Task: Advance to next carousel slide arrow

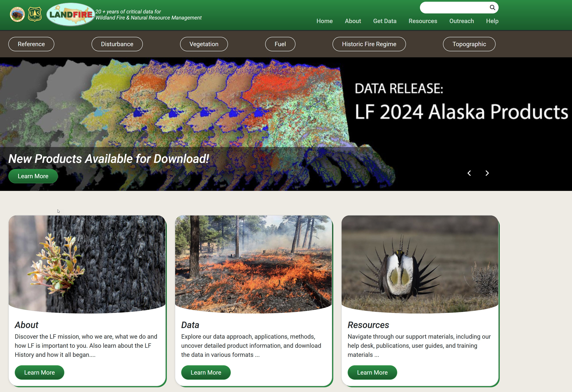Action: (x=487, y=173)
